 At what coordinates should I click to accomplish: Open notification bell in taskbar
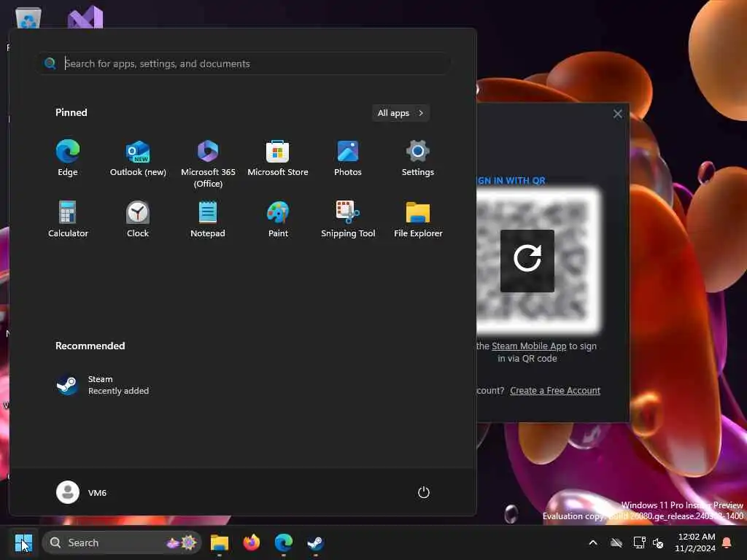click(727, 542)
